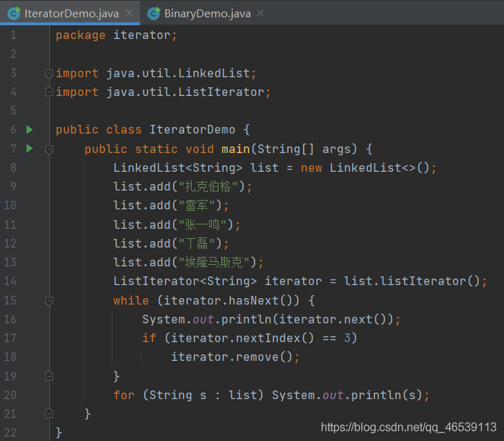Viewport: 504px width, 441px height.
Task: Switch to the IteratorDemo.java tab
Action: pos(70,13)
